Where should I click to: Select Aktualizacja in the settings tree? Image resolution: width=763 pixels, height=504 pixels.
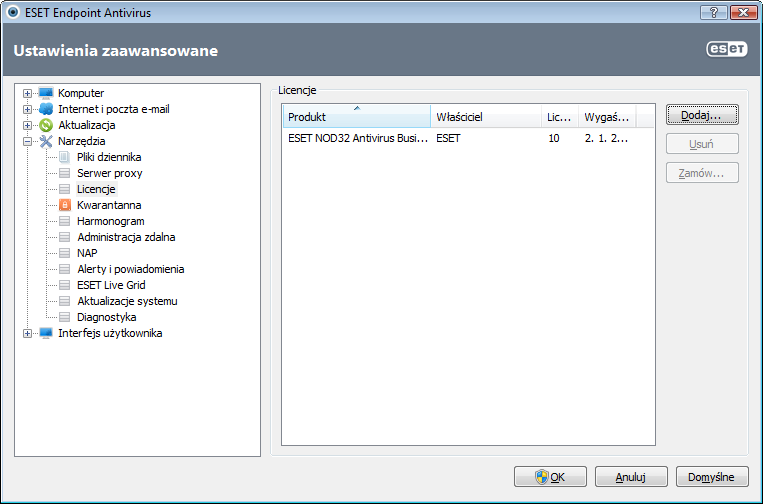(x=87, y=125)
